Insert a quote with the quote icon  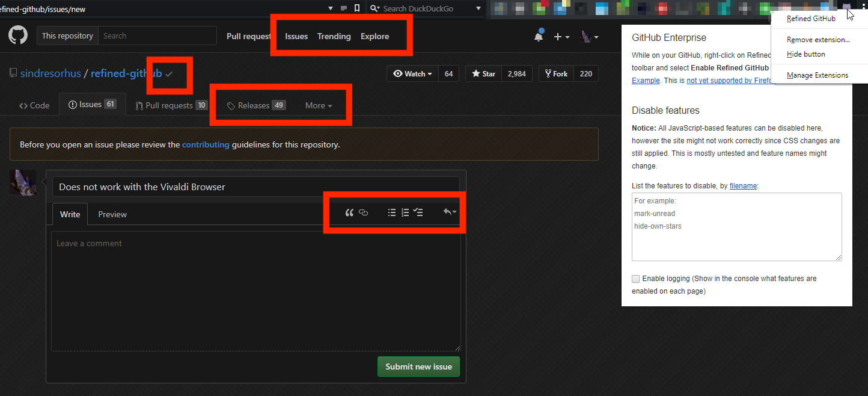point(349,212)
